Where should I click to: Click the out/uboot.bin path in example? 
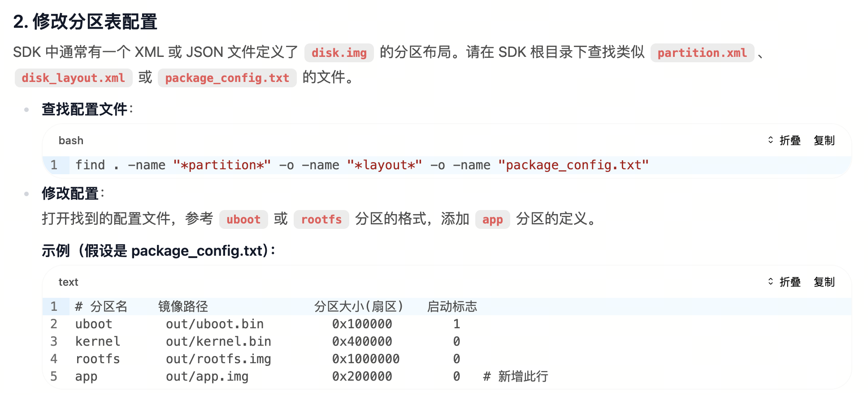(x=215, y=324)
